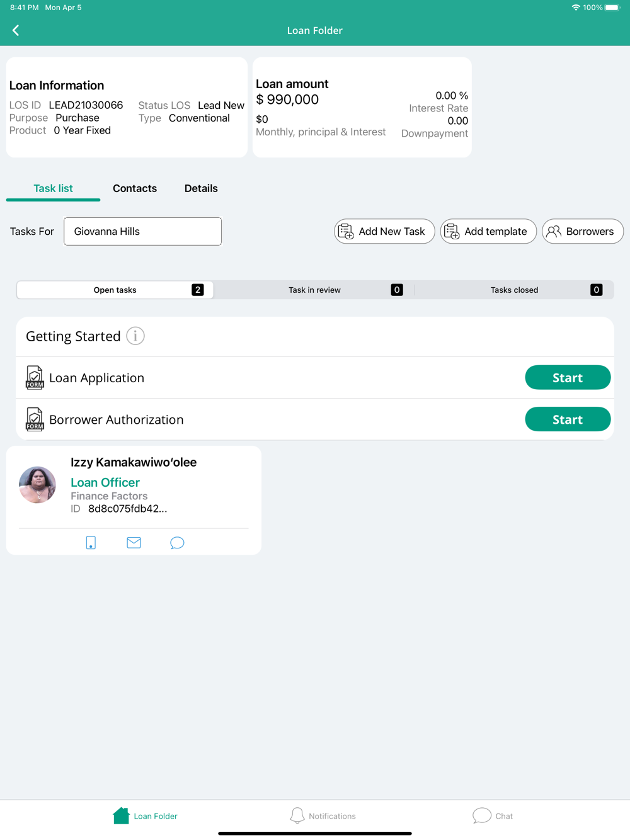Open the Contacts tab

pyautogui.click(x=135, y=188)
